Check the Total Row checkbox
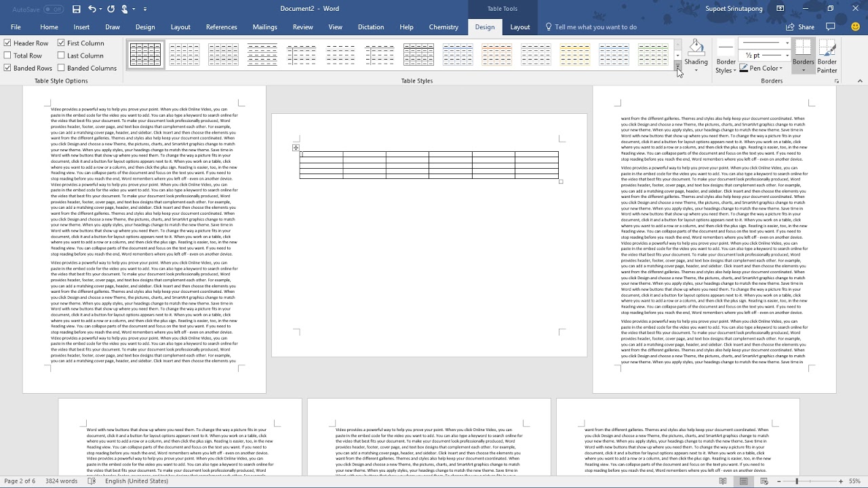This screenshot has height=488, width=868. (7, 56)
